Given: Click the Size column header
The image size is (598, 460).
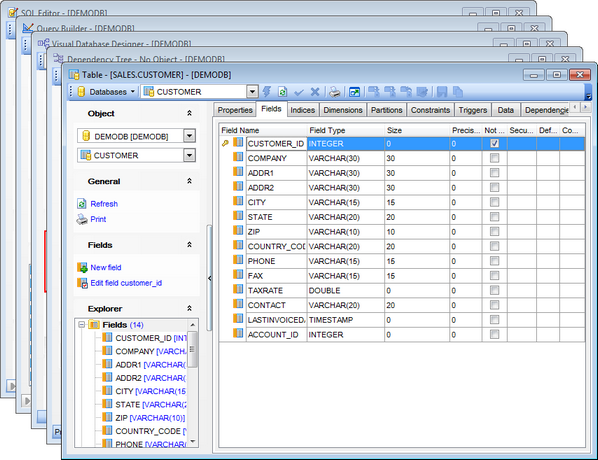Looking at the screenshot, I should click(417, 130).
